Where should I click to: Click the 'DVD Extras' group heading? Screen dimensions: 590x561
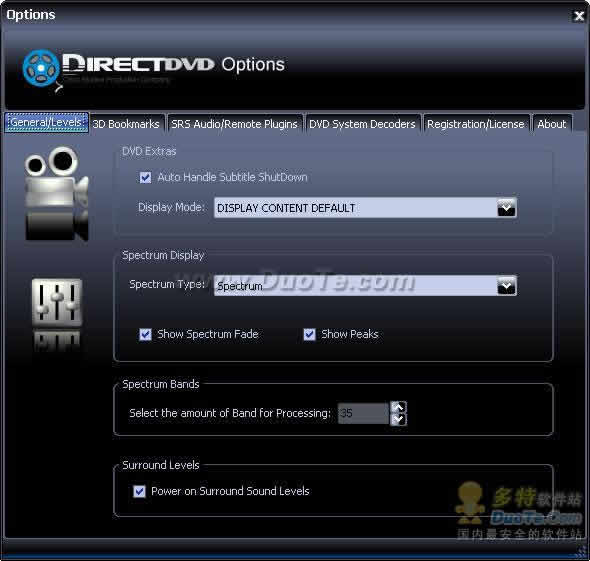coord(149,151)
